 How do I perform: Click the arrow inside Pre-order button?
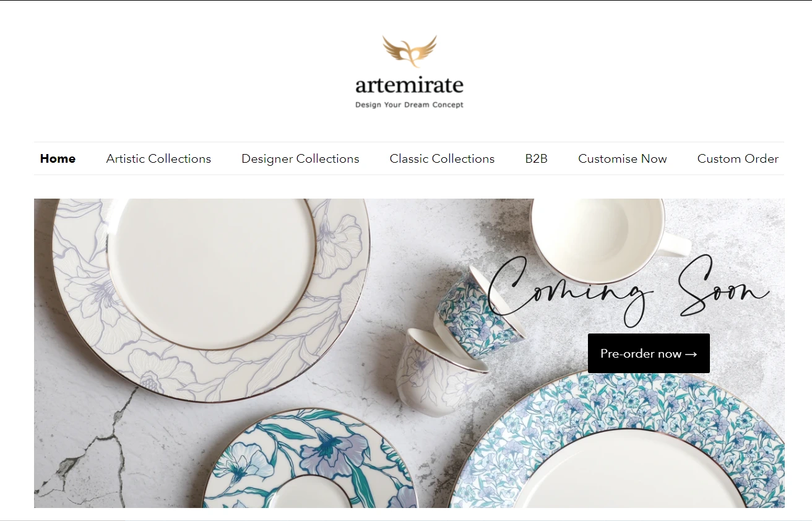pos(691,355)
